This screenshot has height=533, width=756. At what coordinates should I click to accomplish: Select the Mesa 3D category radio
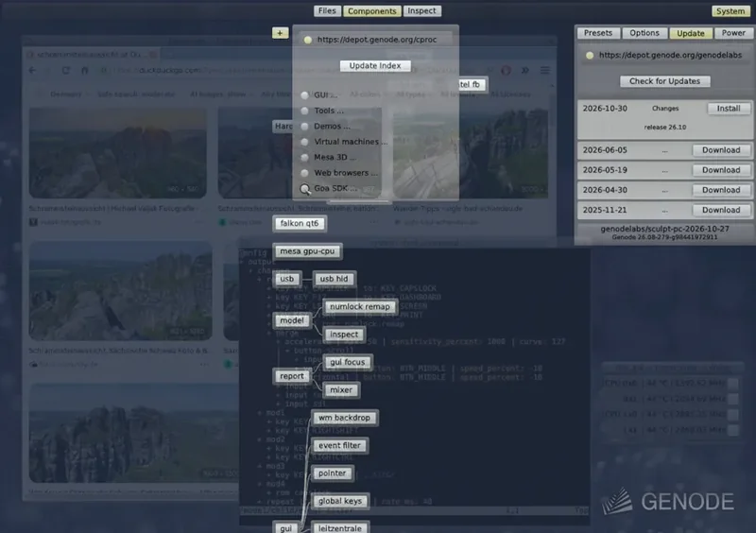[304, 157]
